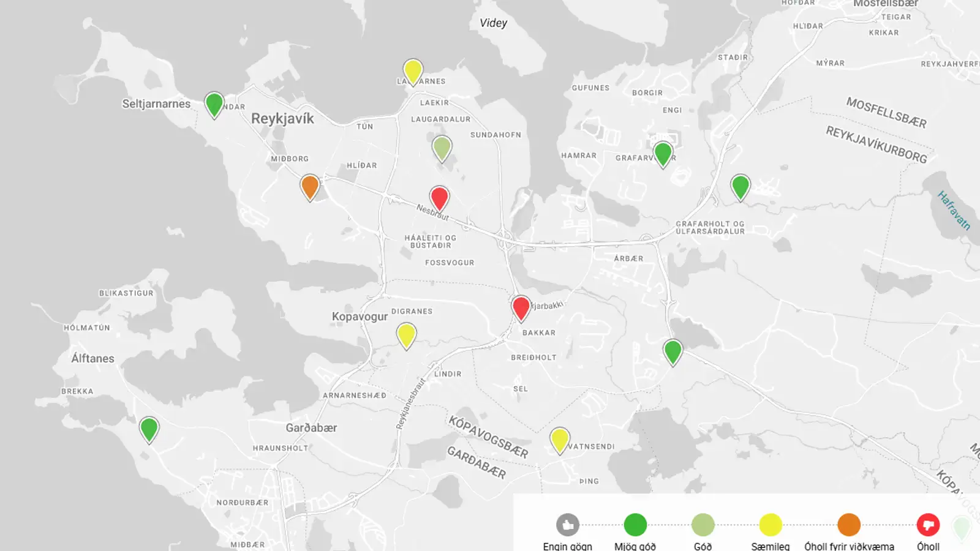
Task: Select the Óholl thumbs-down legend item
Action: 928,525
